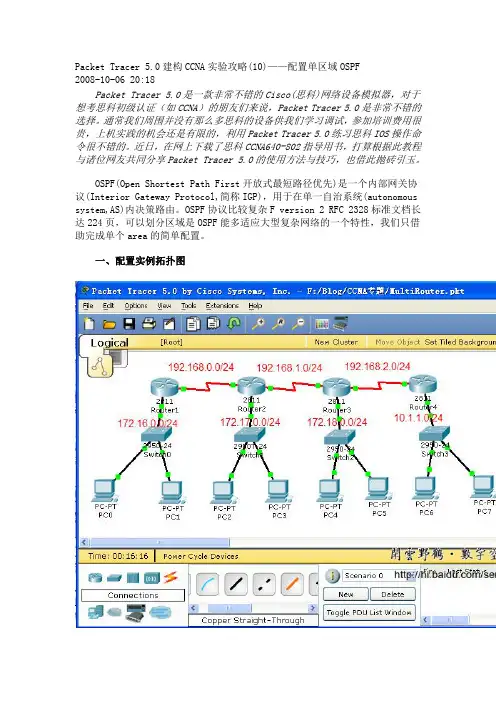Select Wireless Devices category icon
Image resolution: width=496 pixels, height=702 pixels.
click(152, 578)
